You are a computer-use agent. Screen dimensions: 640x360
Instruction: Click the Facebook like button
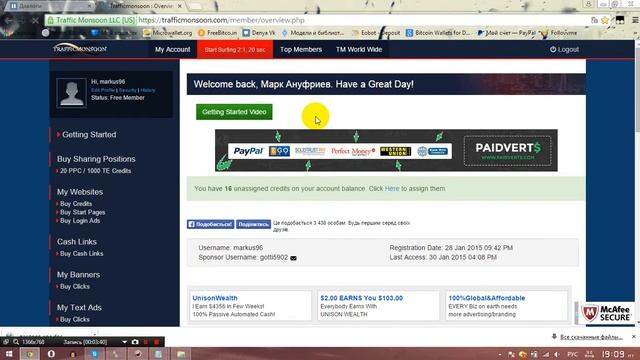211,224
